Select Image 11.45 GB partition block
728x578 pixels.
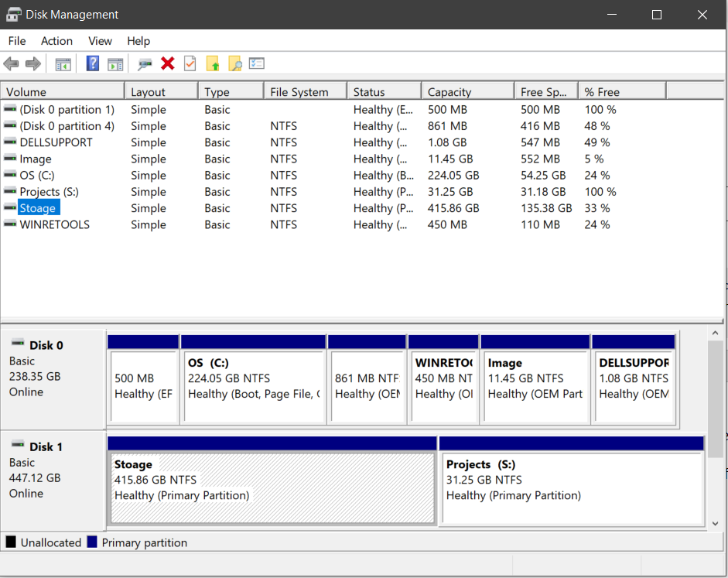click(x=535, y=379)
